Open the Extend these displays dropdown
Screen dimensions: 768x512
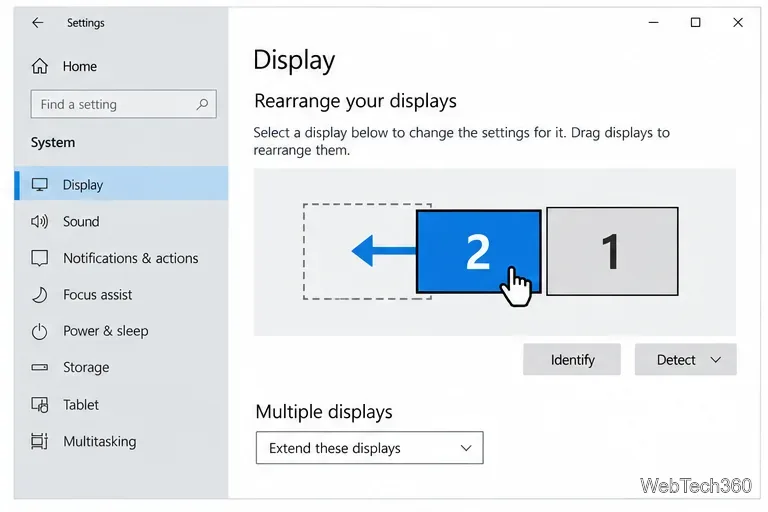point(369,448)
